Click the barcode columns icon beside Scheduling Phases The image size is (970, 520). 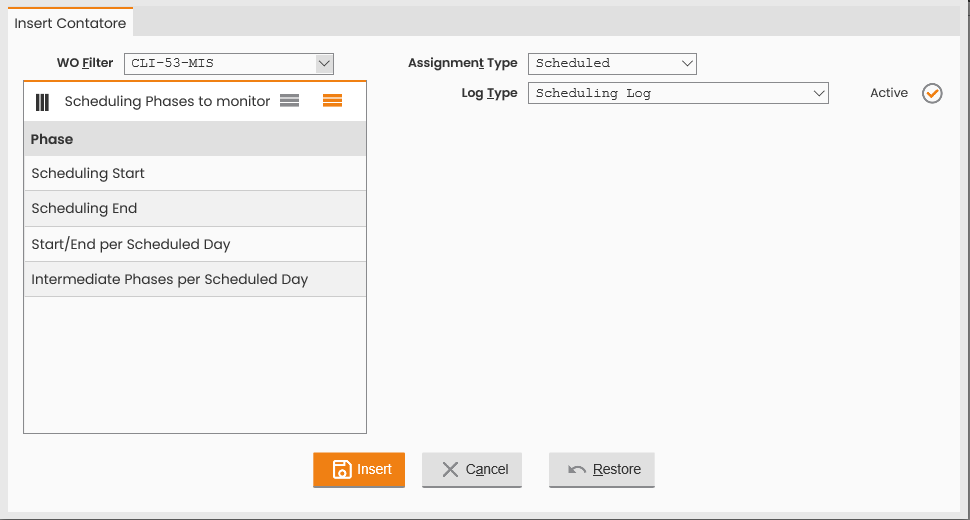click(x=42, y=102)
